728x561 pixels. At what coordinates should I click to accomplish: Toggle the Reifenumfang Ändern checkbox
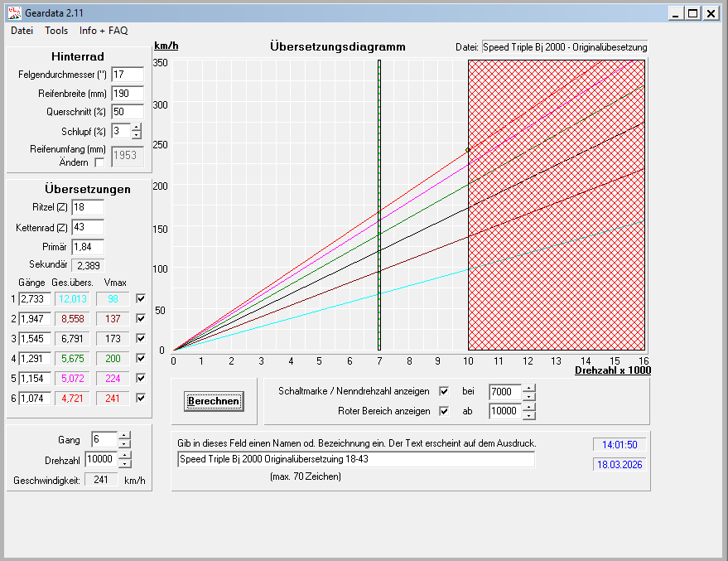tap(100, 162)
